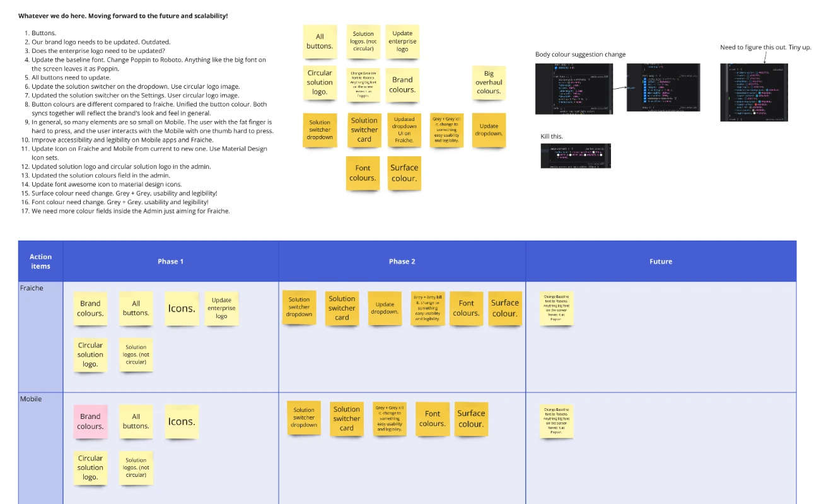Select the code screenshot under Kill this

pos(576,156)
